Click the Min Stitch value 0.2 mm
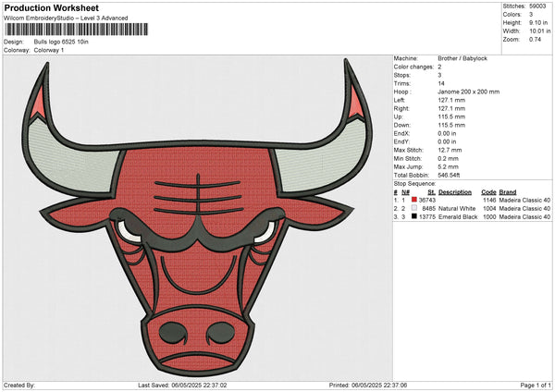Image resolution: width=555 pixels, height=392 pixels. pyautogui.click(x=448, y=158)
